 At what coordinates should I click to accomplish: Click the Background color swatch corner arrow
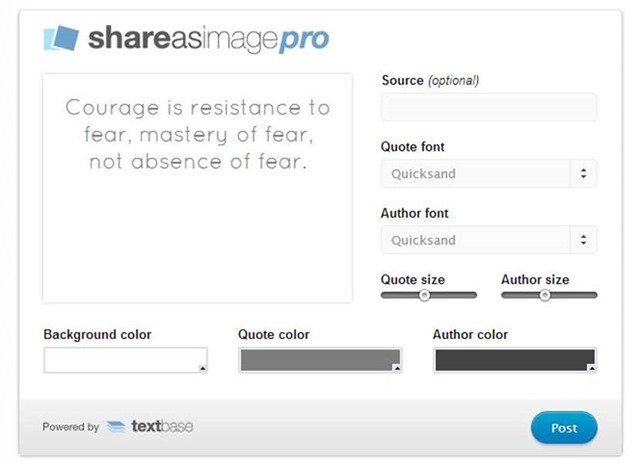point(203,368)
